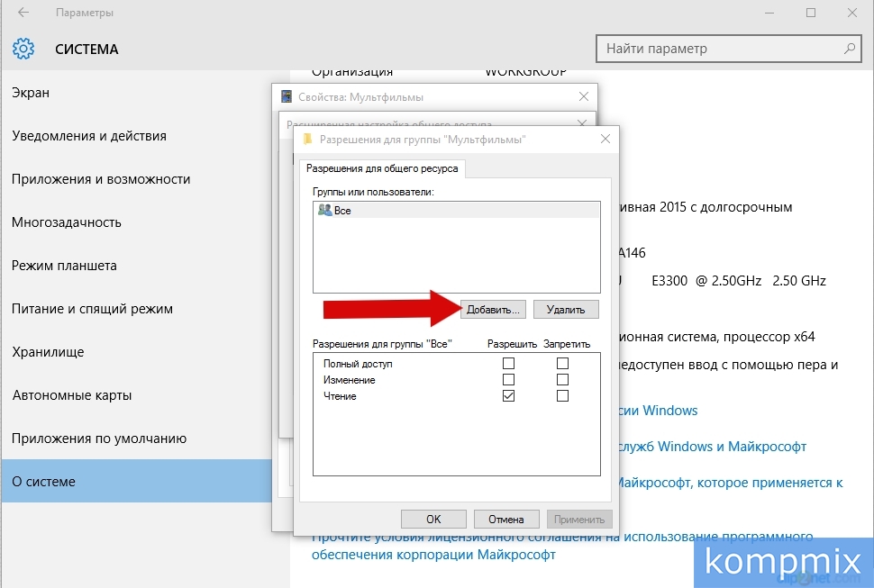Deny Изменение permission

click(x=562, y=379)
